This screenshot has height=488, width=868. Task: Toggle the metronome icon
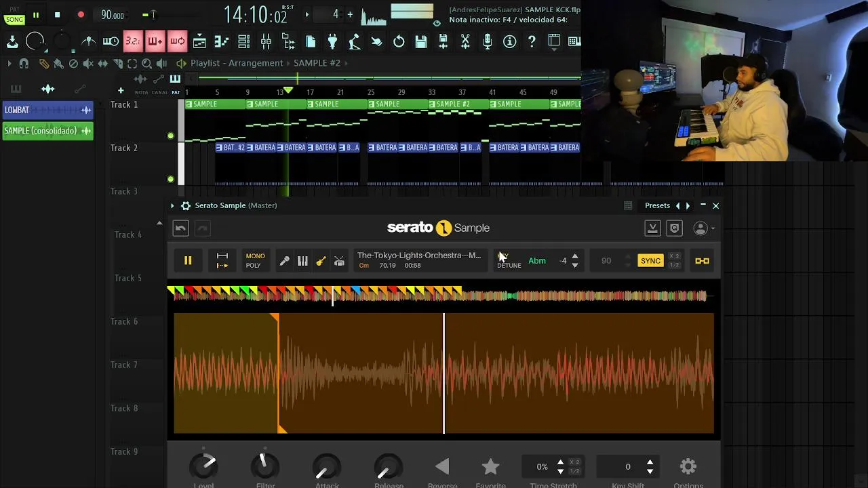point(89,41)
